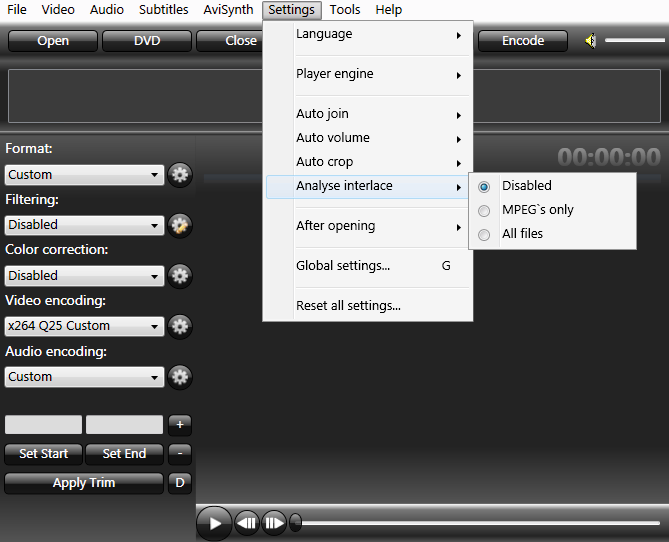Viewport: 669px width, 542px height.
Task: Step to the next frame
Action: click(x=273, y=522)
